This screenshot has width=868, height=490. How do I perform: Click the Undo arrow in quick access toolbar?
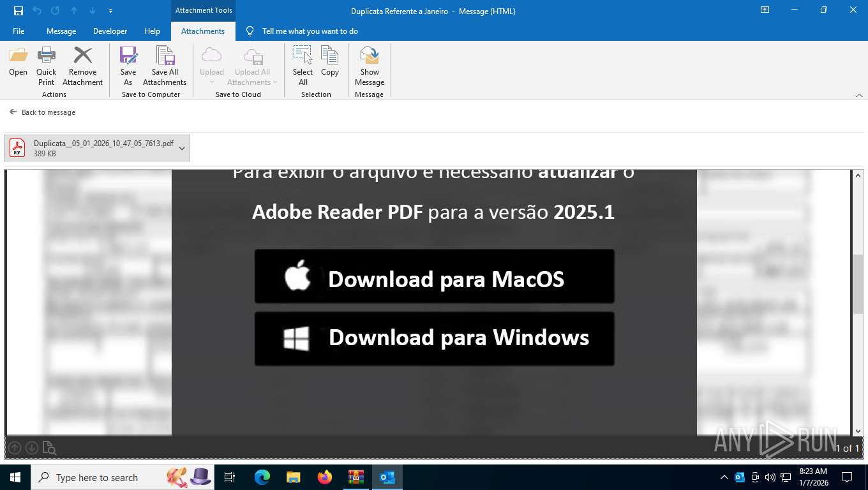pyautogui.click(x=36, y=11)
